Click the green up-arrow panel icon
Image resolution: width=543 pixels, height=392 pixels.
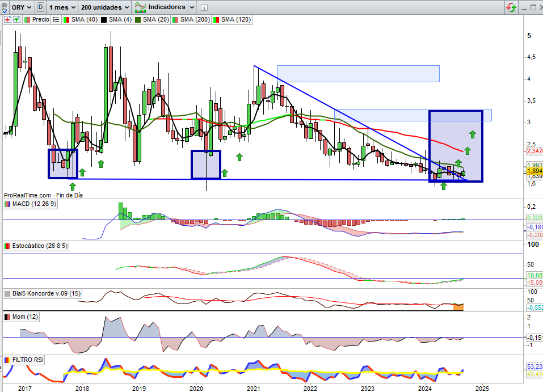[x=16, y=19]
